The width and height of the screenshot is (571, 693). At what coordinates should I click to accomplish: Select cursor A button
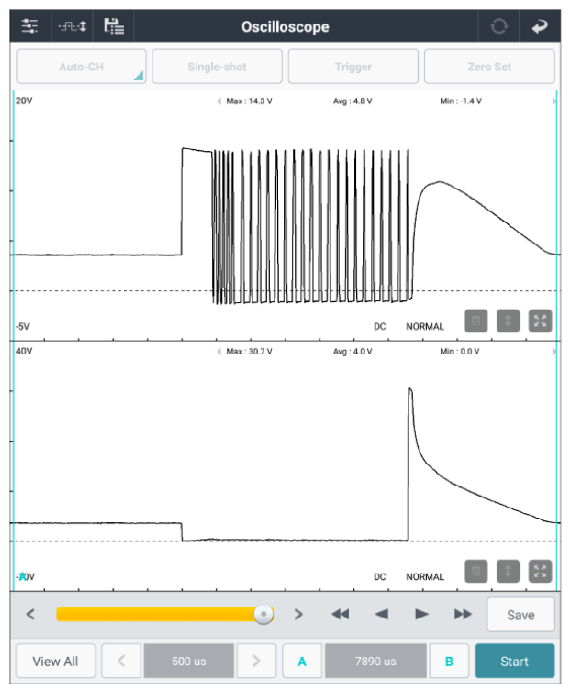tap(302, 661)
